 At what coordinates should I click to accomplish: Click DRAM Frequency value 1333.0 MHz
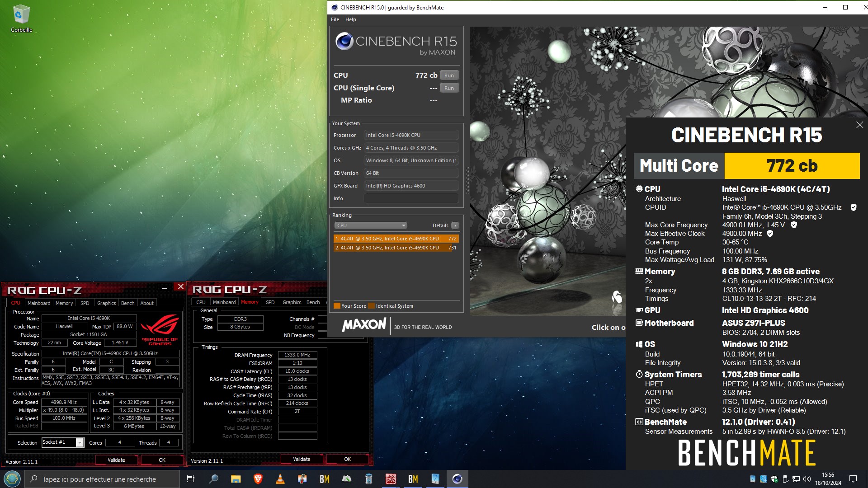click(297, 355)
